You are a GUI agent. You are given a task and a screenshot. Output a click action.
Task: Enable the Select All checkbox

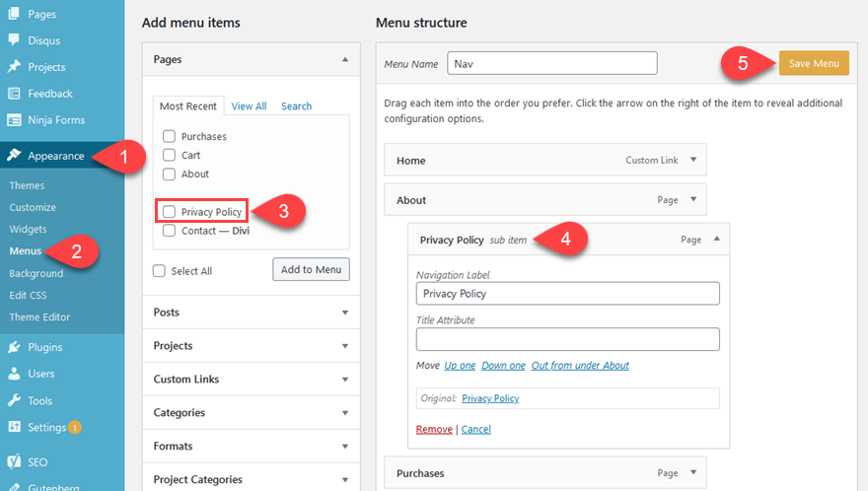[159, 271]
